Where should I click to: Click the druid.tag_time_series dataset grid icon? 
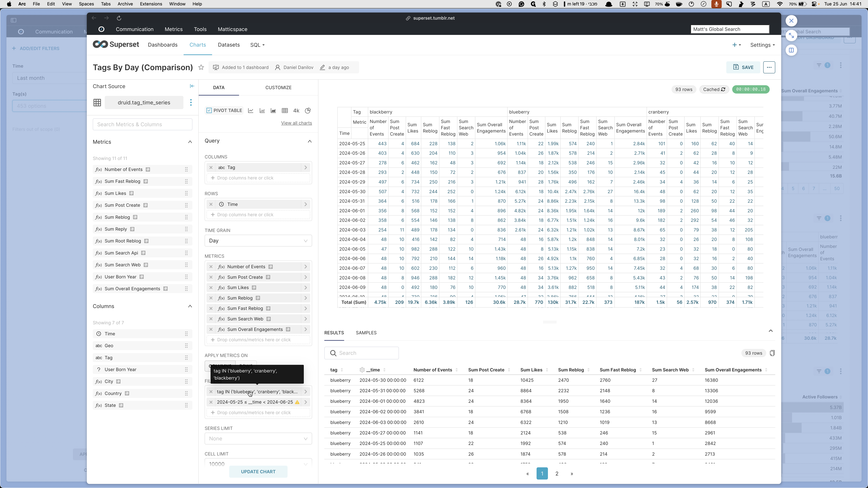[x=97, y=103]
